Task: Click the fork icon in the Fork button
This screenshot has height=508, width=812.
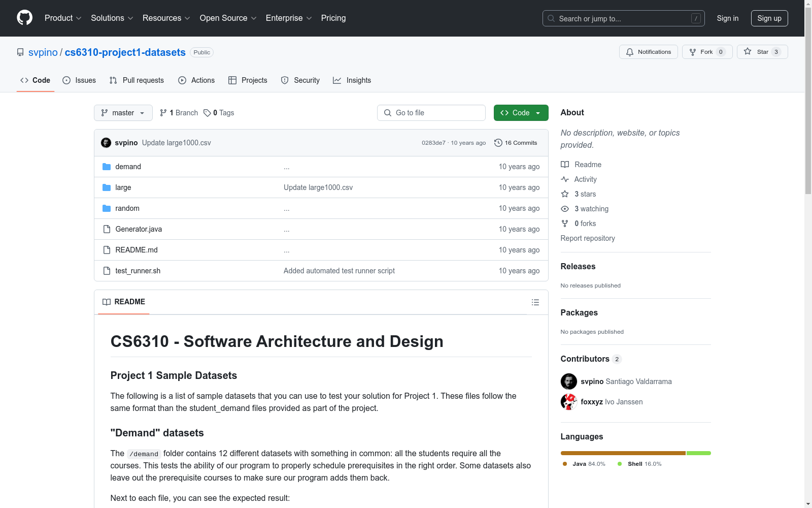Action: 693,52
